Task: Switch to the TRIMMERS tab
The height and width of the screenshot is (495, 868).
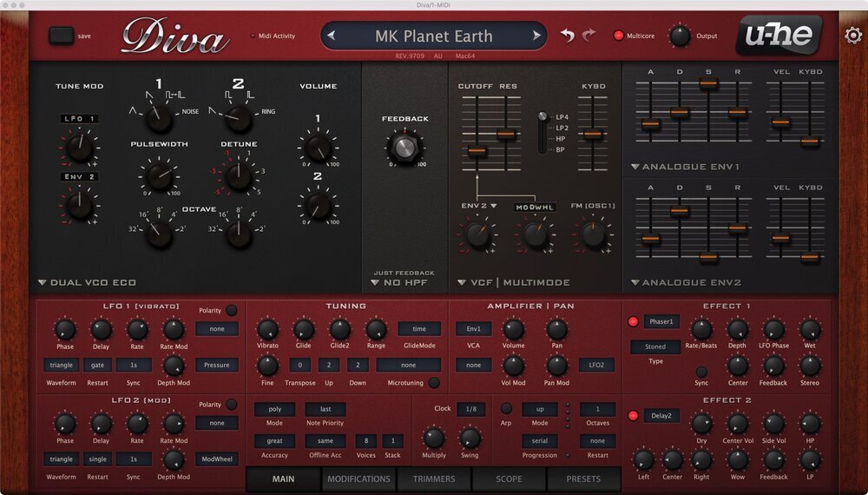Action: click(434, 479)
